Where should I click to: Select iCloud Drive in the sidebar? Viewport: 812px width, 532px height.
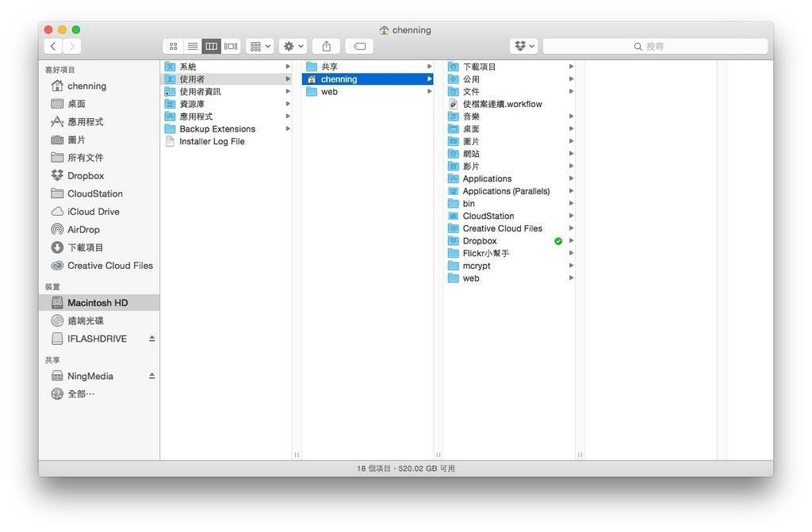click(93, 212)
